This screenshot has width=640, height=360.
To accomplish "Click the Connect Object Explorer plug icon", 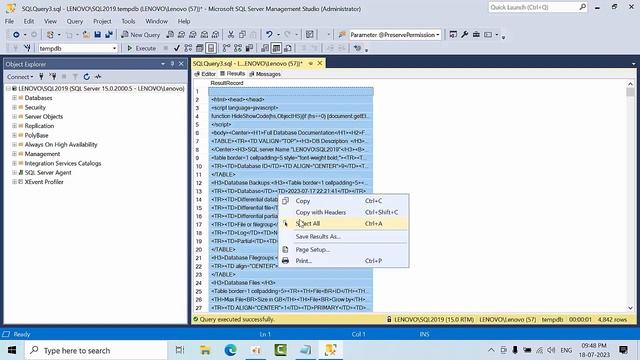I will (x=41, y=76).
